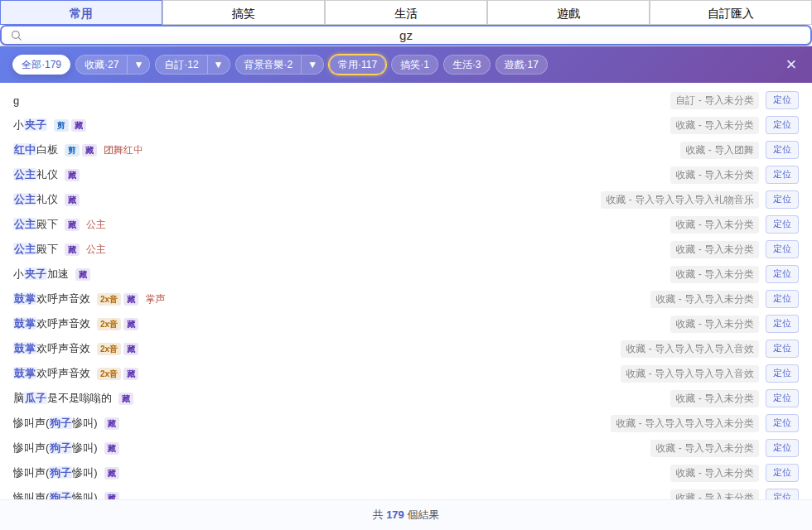The width and height of the screenshot is (812, 530).
Task: Switch to the 常用 tab
Action: (81, 13)
